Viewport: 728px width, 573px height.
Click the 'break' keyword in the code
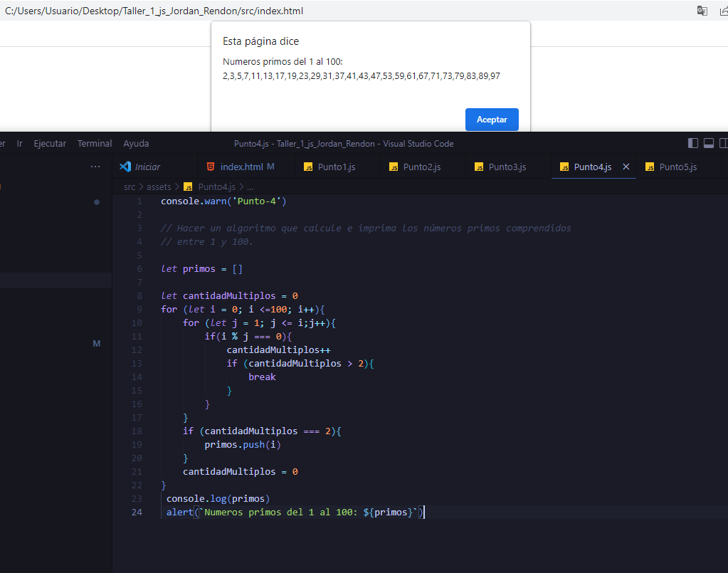pos(262,377)
